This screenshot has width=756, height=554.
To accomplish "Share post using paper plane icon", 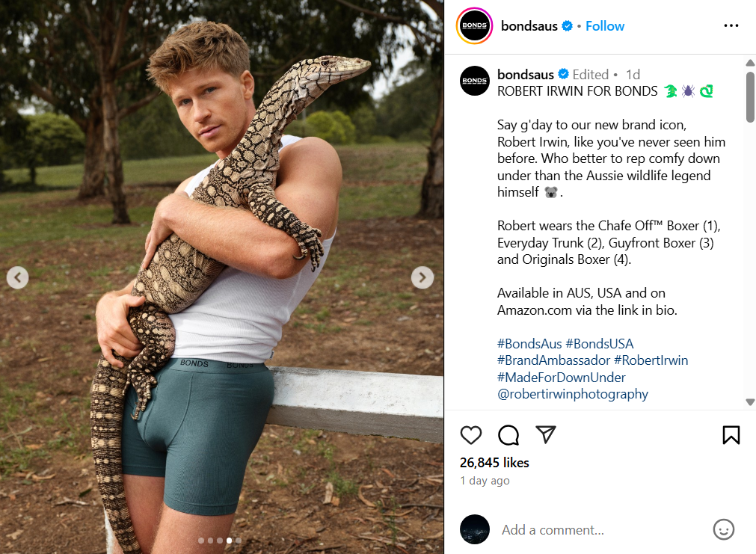I will [546, 435].
